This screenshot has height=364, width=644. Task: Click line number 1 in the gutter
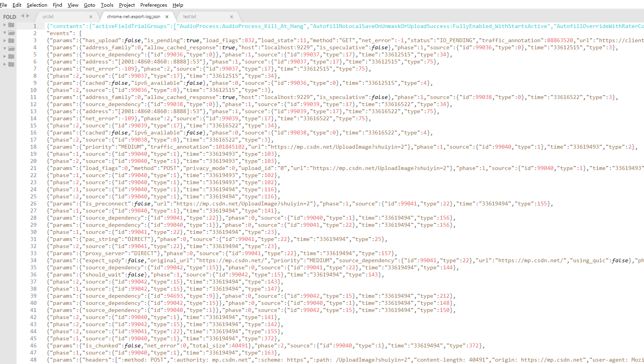(35, 26)
